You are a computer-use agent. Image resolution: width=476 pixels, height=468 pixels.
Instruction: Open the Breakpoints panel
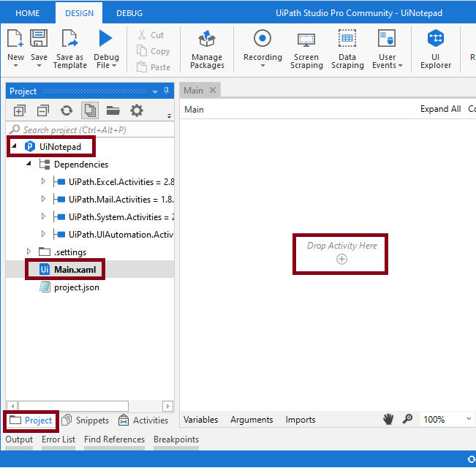176,439
